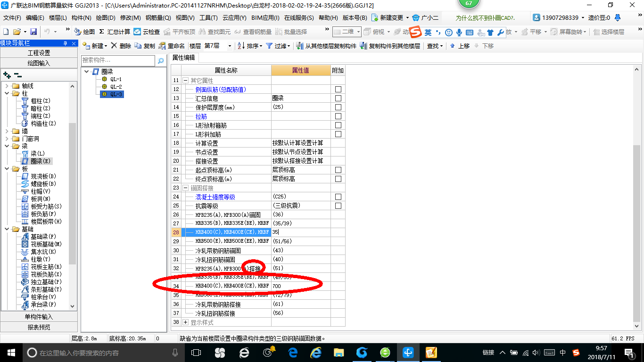
Task: Select 构造柱(Z) in the navigation tree
Action: 43,123
